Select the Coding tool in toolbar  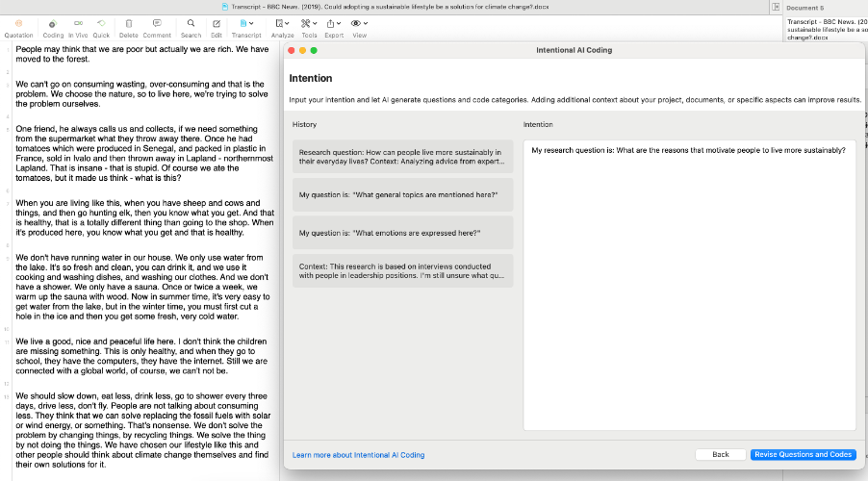(52, 23)
